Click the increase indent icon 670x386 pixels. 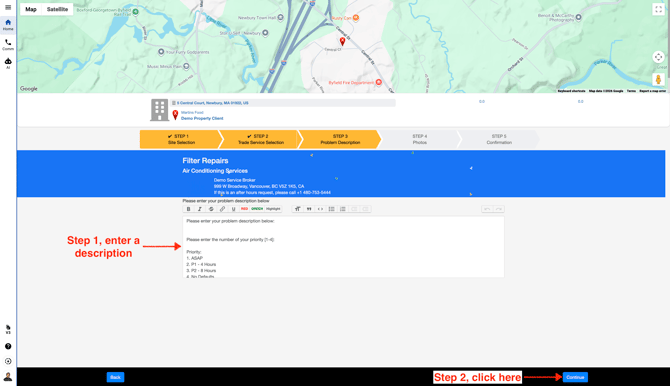pyautogui.click(x=365, y=209)
